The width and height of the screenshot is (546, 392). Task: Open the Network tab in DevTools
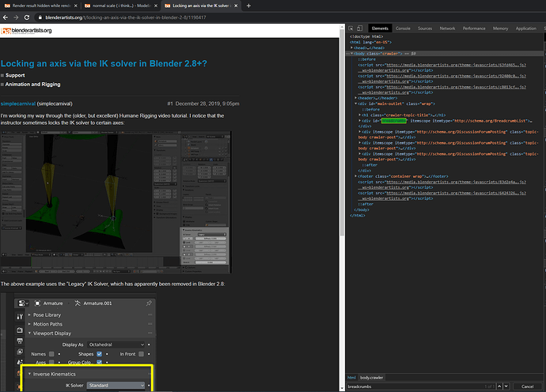[x=447, y=28]
